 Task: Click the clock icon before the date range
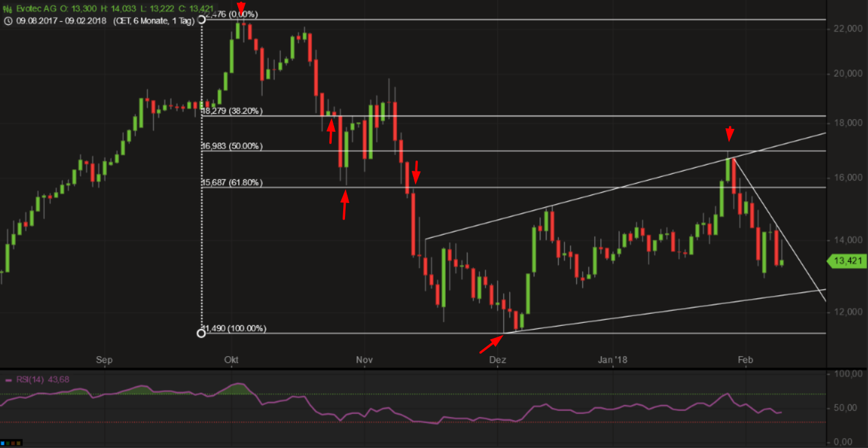8,21
